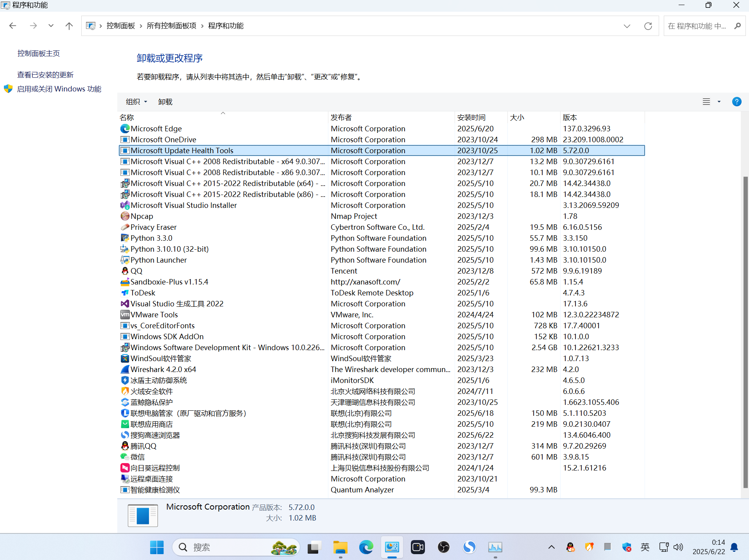
Task: Change the list view layout button
Action: coord(706,102)
